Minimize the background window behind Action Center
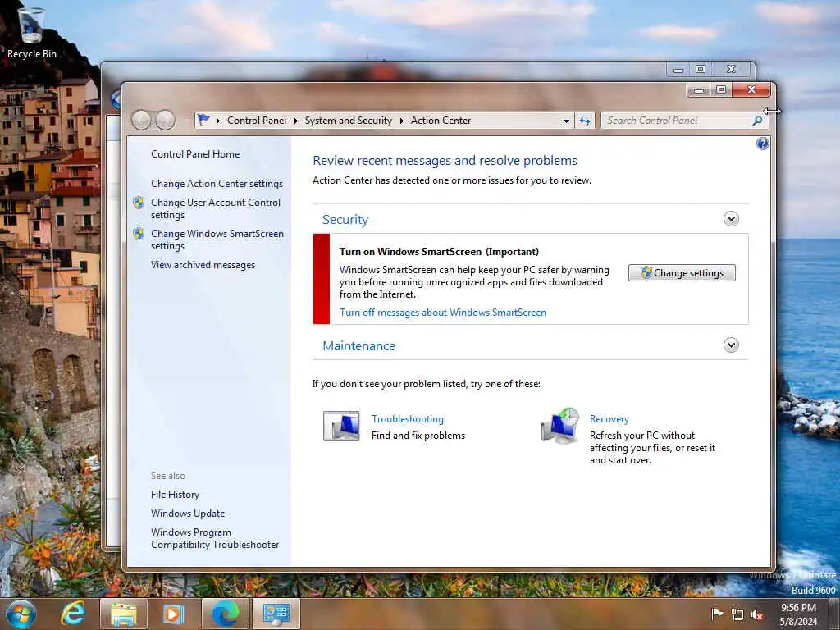Viewport: 840px width, 630px height. pos(678,69)
